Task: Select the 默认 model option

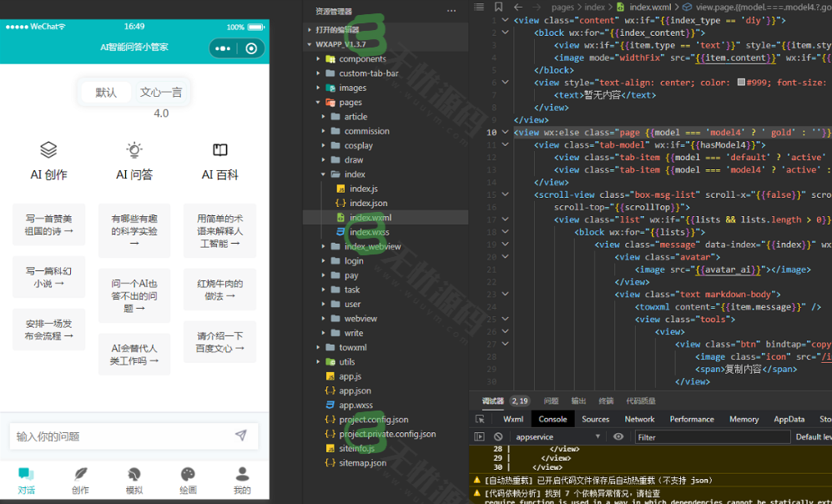Action: click(x=106, y=93)
